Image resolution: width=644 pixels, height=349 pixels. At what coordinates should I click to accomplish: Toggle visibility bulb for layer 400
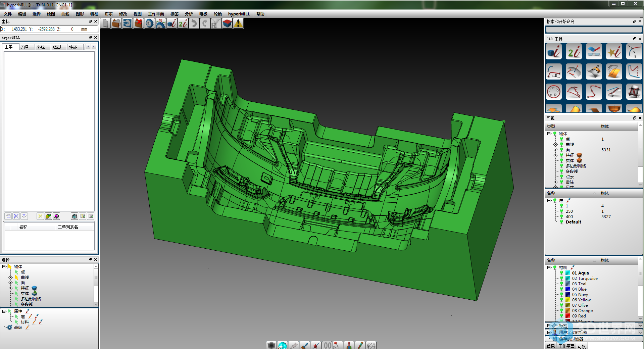coord(561,217)
